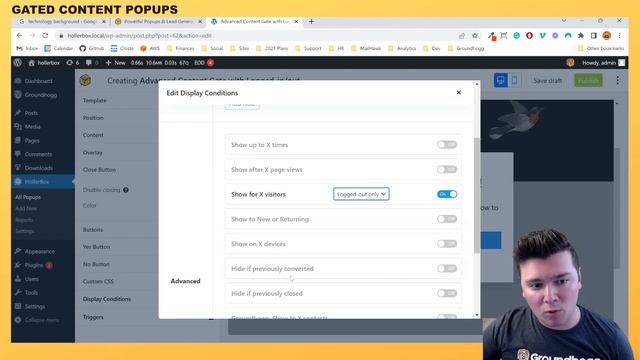Enable the Show up to X times toggle

[447, 144]
